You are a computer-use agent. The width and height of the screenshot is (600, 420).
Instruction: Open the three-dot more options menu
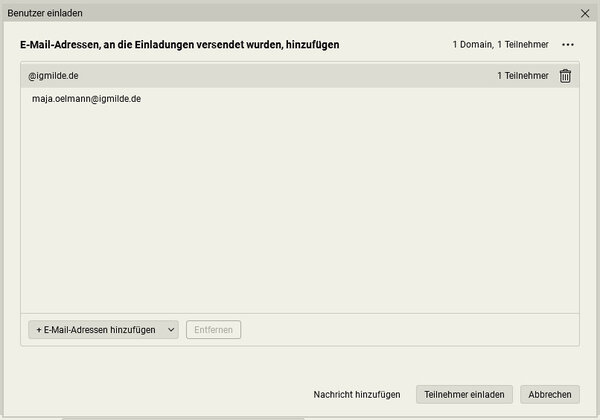pyautogui.click(x=568, y=45)
